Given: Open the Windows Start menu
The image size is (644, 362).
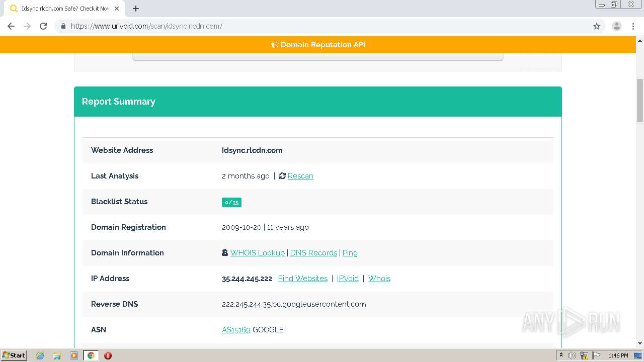Looking at the screenshot, I should 14,355.
